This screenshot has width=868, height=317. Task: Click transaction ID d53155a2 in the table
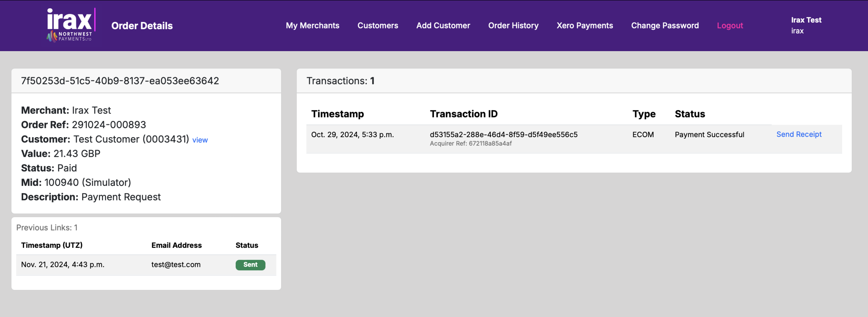[504, 134]
